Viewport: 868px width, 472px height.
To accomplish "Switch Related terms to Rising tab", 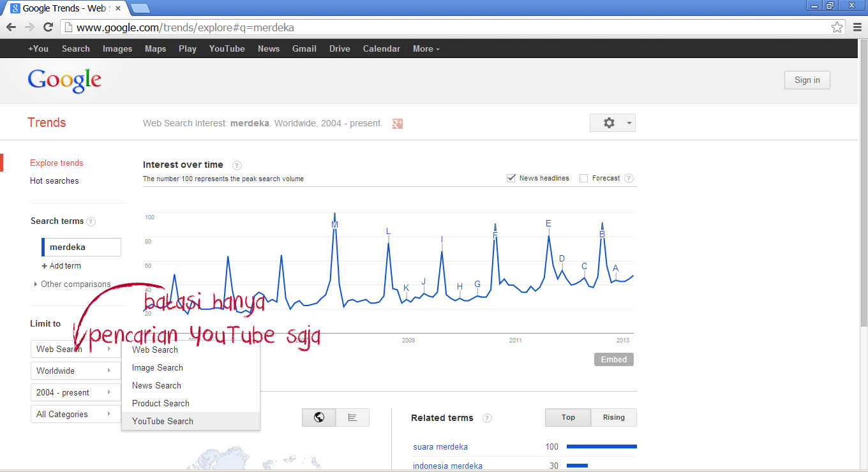I will (x=614, y=417).
